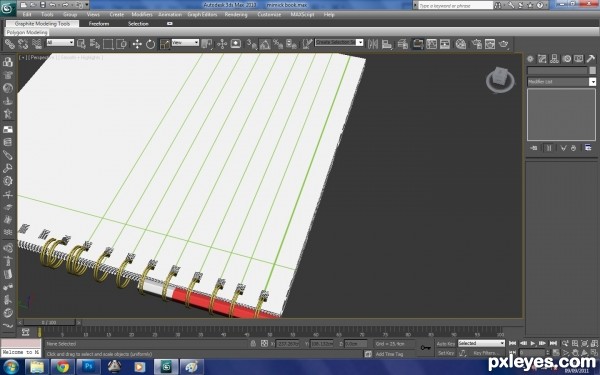Expand the ribbon minimize options button
Screen dimensions: 600x375
(170, 23)
